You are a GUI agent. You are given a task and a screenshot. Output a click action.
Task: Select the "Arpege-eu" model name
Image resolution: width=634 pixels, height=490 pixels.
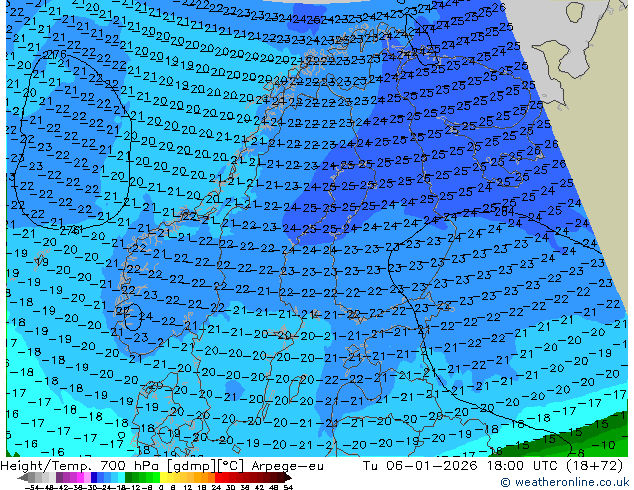287,466
